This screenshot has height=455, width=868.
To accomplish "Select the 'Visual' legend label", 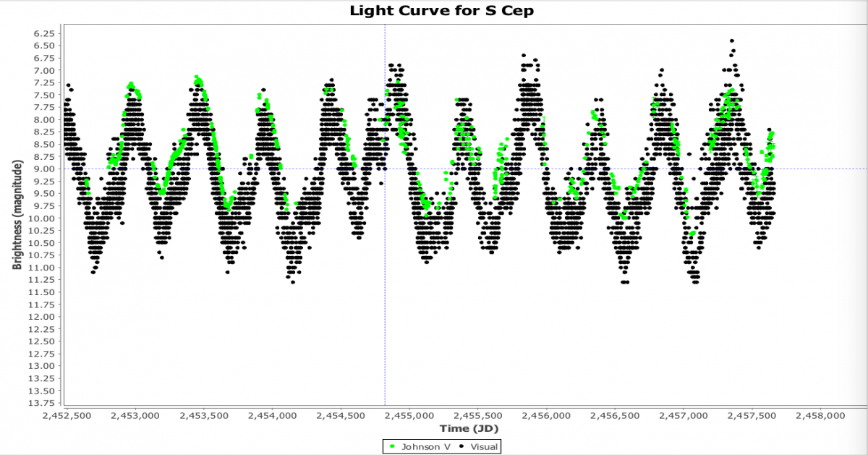I will click(x=484, y=446).
